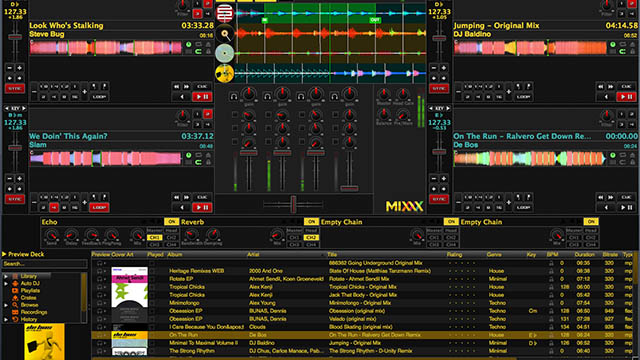Click the yellow cover-art spinny icon
Image resolution: width=640 pixels, height=360 pixels.
point(224,73)
